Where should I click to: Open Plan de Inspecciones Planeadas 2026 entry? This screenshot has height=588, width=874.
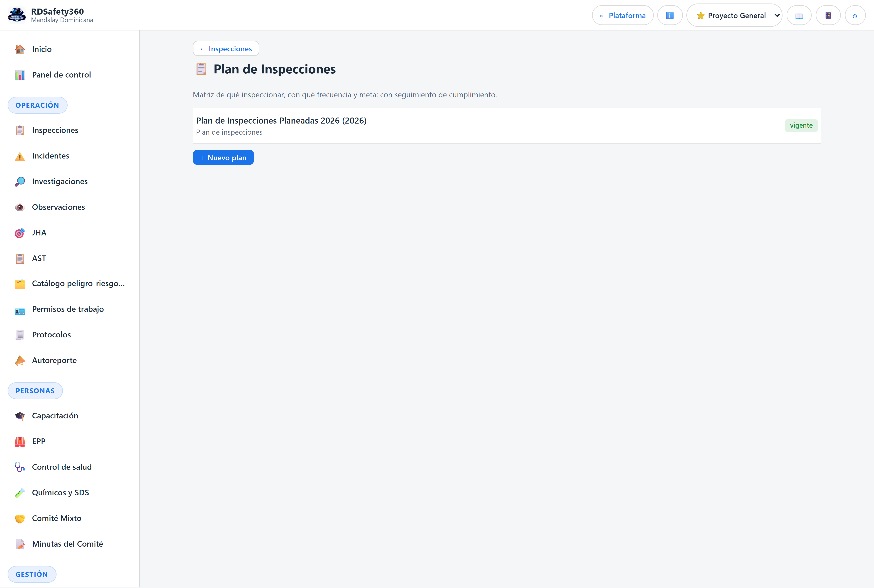click(x=507, y=126)
